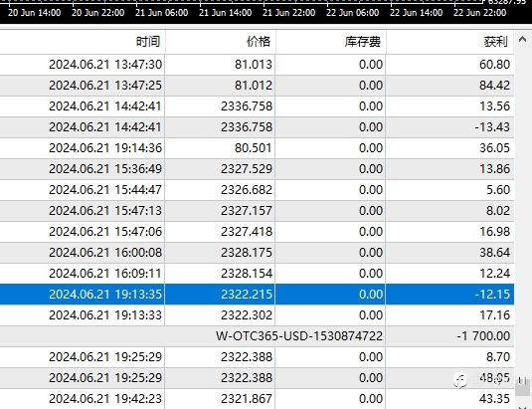532x409 pixels.
Task: Select the time 2024.06.21 15:44:47
Action: point(105,190)
